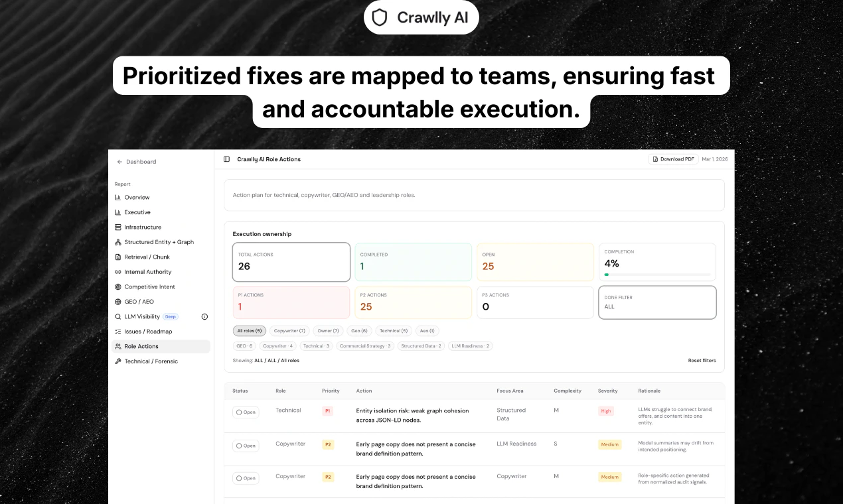Viewport: 843px width, 504px height.
Task: Toggle Open status on the LLM Readiness row
Action: point(246,446)
